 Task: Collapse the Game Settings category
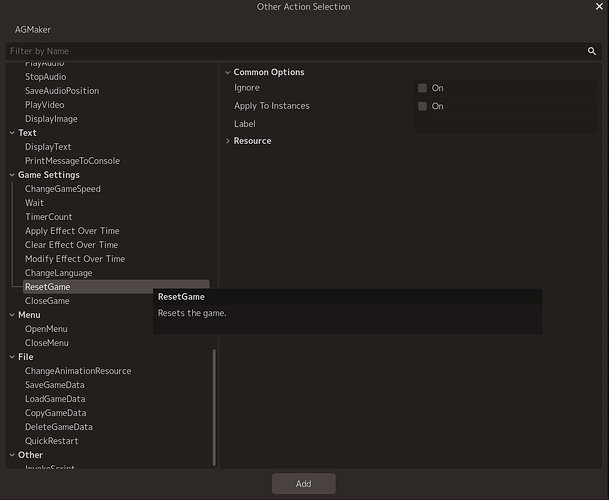click(x=12, y=175)
